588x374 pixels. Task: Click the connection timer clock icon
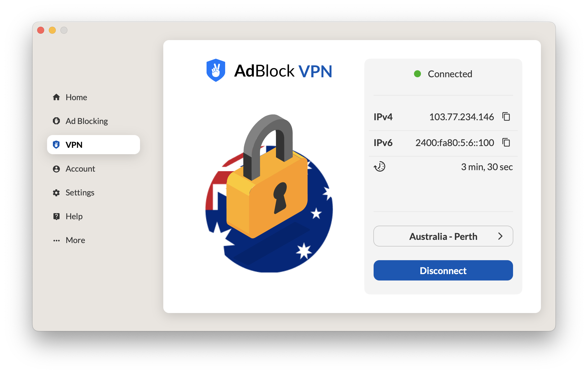379,167
